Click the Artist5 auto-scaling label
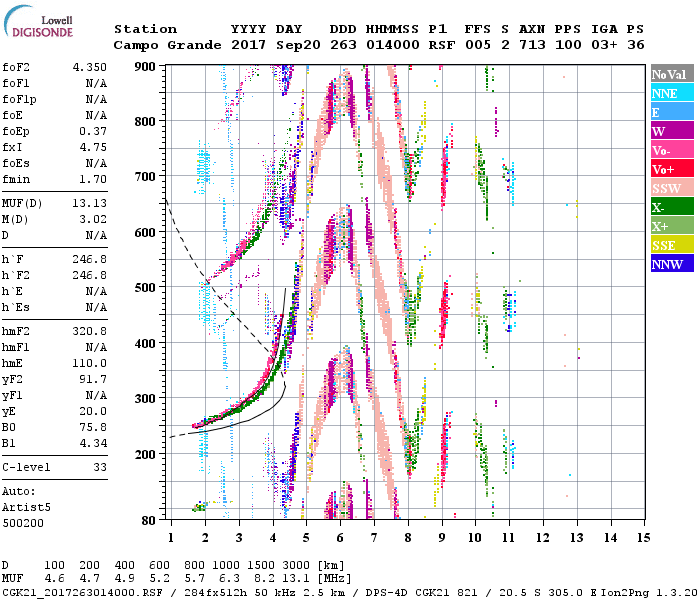The width and height of the screenshot is (700, 600). click(26, 508)
